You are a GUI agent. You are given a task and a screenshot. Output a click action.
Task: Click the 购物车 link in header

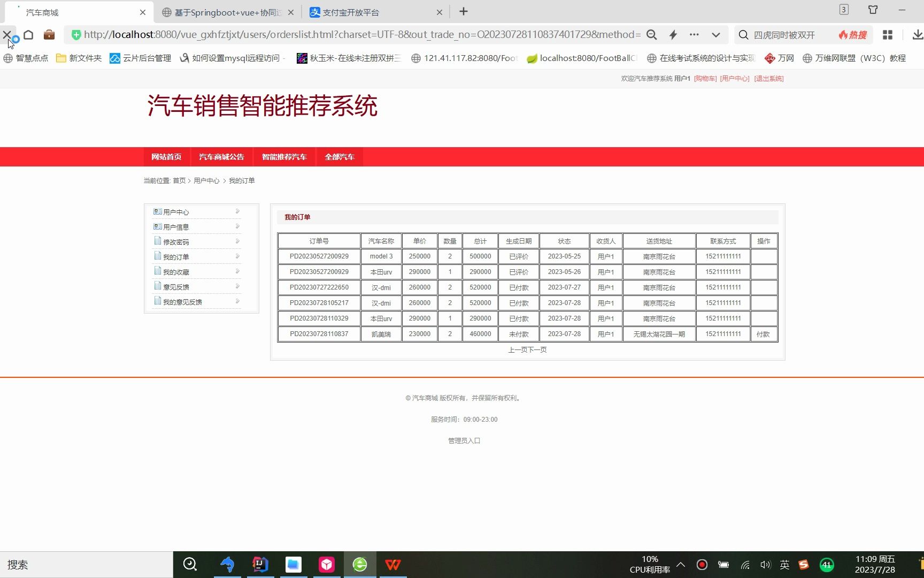705,79
